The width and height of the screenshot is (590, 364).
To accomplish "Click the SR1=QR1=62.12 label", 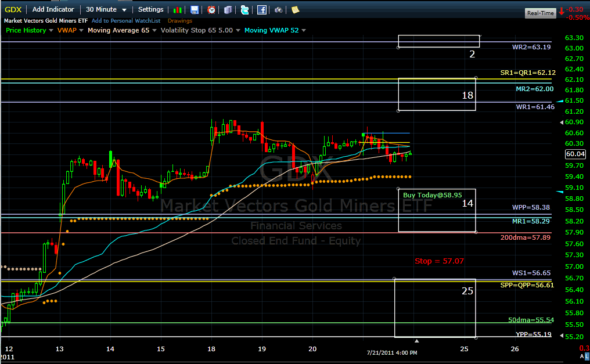I will tap(528, 73).
